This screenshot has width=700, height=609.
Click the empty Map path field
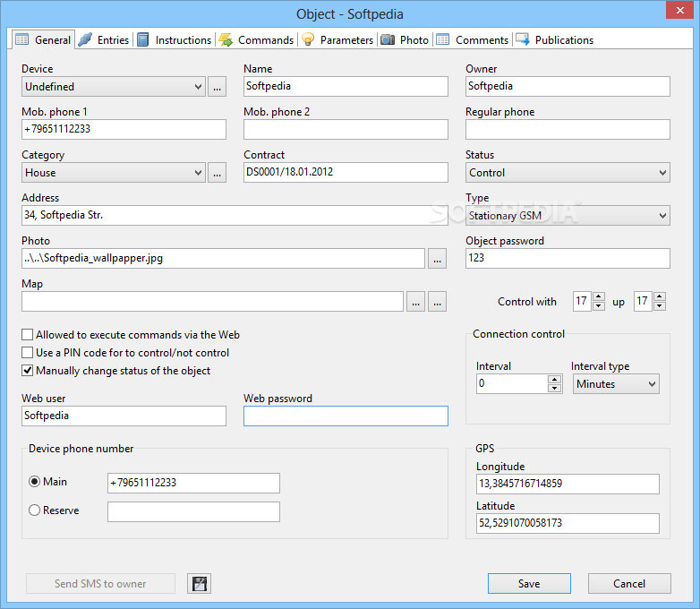[212, 302]
